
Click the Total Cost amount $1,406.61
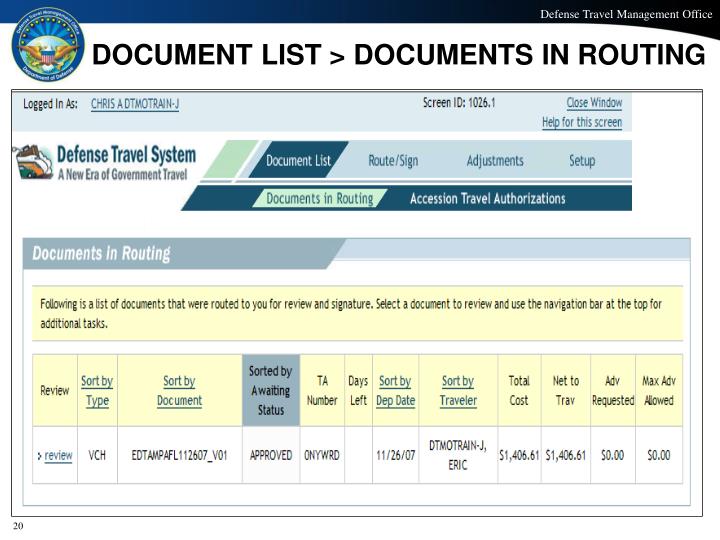pos(519,455)
